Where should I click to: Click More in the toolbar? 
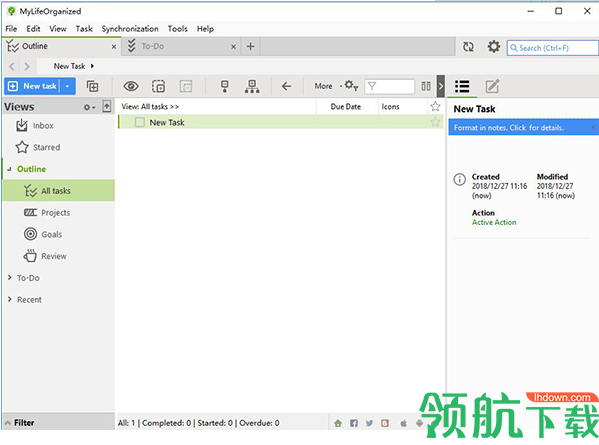(323, 86)
